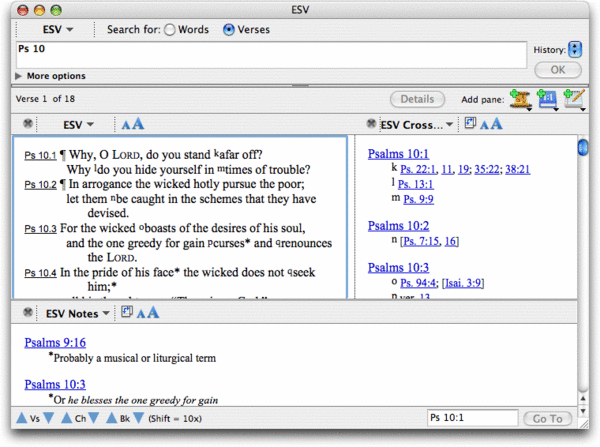This screenshot has width=600, height=447.
Task: Open the Psalms 10:3 heading in Cross pane
Action: [398, 268]
